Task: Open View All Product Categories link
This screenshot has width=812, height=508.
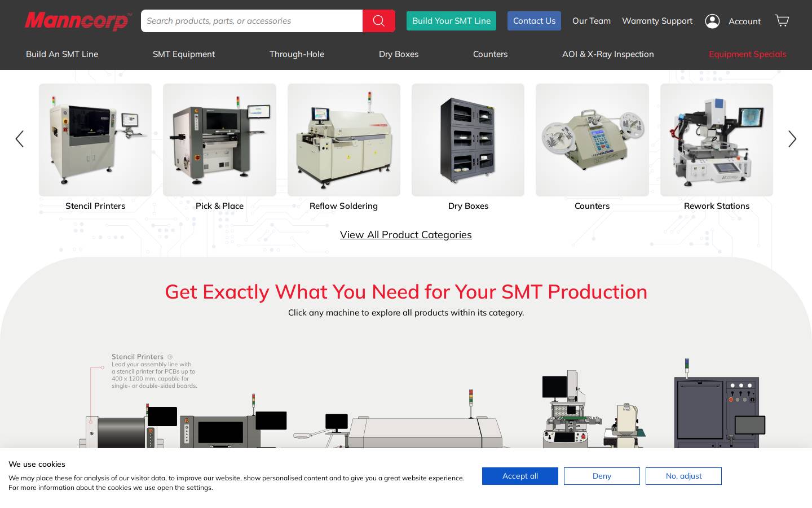Action: point(406,235)
